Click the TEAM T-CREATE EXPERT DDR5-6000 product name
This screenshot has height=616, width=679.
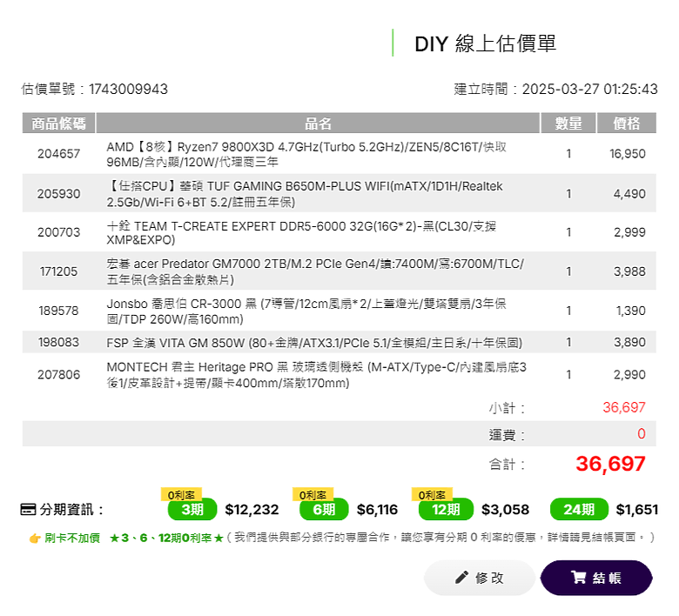tap(301, 233)
